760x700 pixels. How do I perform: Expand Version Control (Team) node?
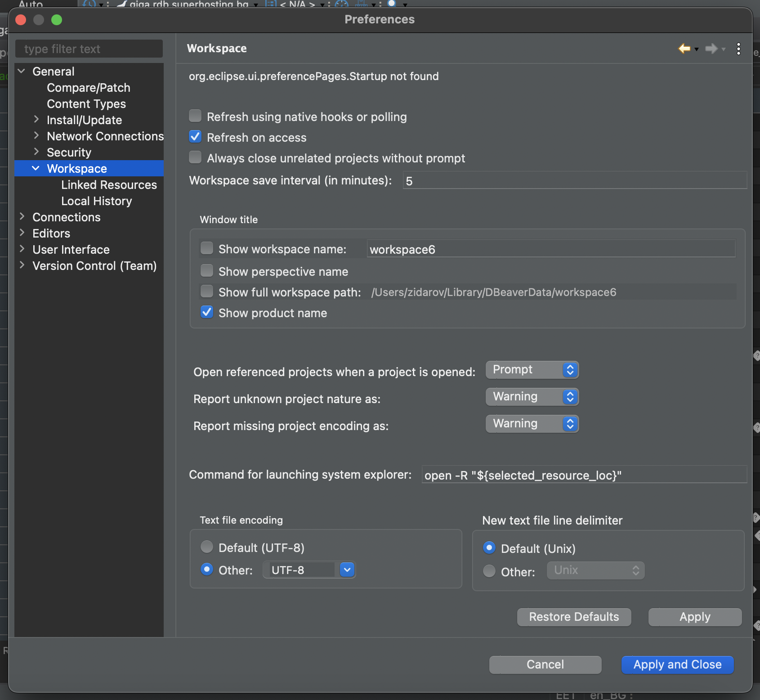[22, 265]
